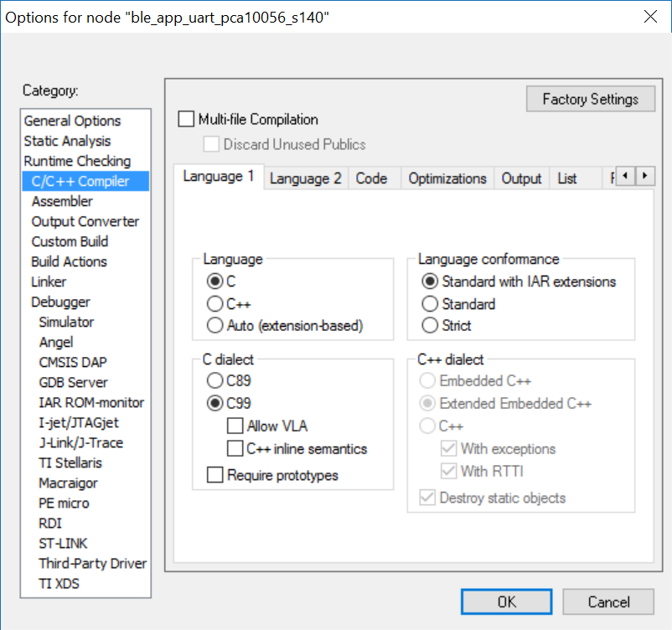Choose the C99 dialect

point(215,403)
